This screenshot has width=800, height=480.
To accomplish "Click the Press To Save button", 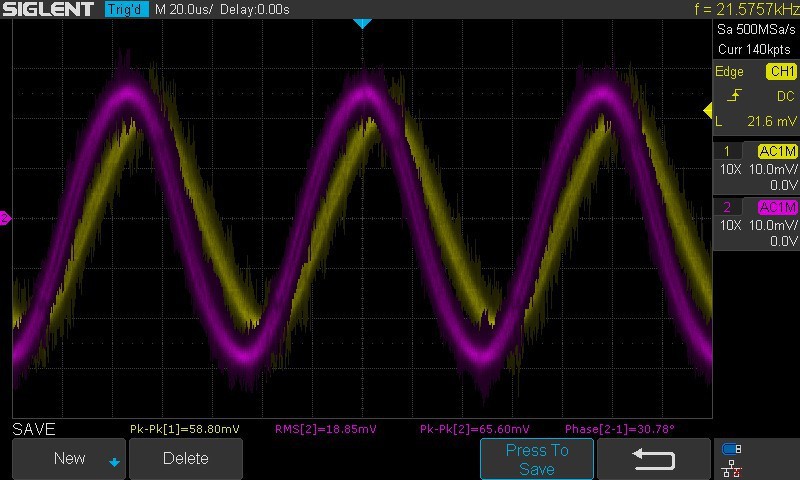I will point(537,459).
